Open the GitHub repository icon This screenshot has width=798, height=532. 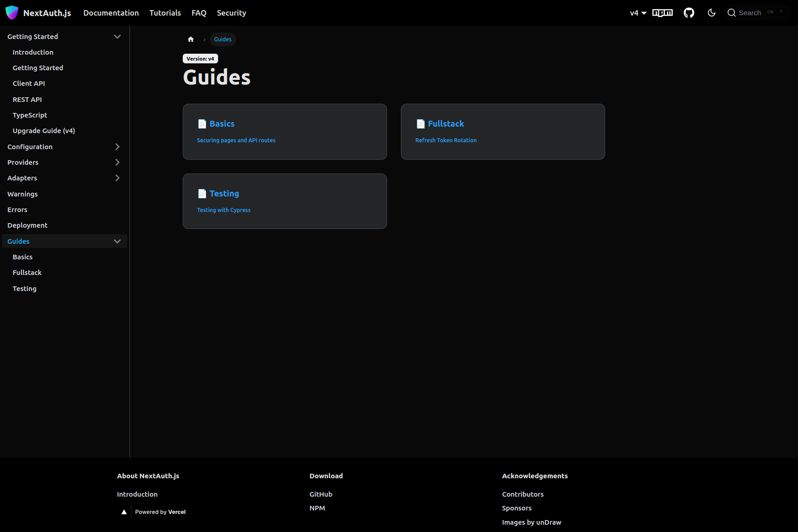pos(689,13)
